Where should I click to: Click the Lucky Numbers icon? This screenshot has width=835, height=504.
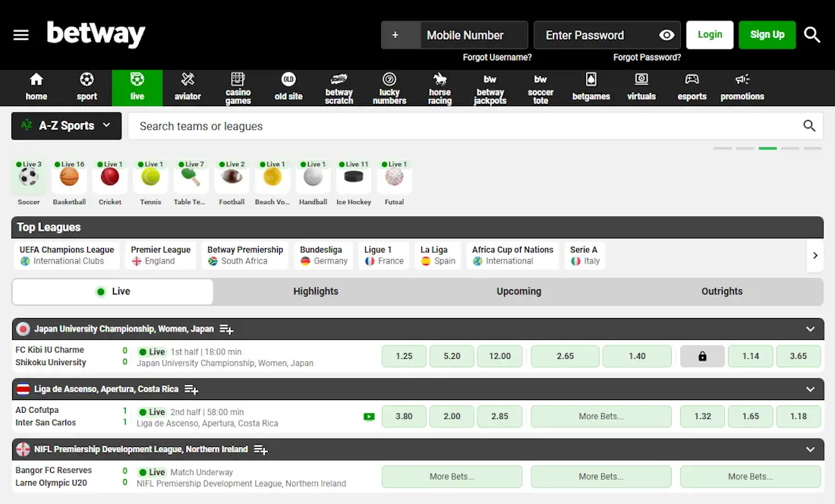389,87
